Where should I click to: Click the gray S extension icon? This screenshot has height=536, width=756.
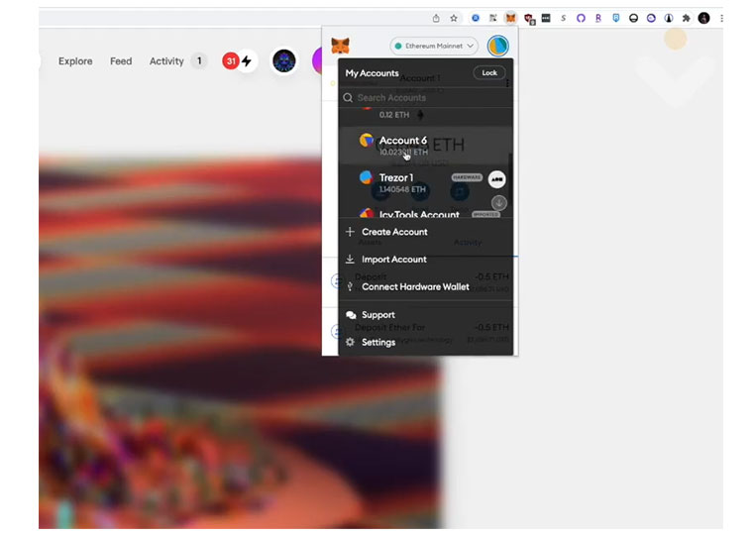coord(563,18)
